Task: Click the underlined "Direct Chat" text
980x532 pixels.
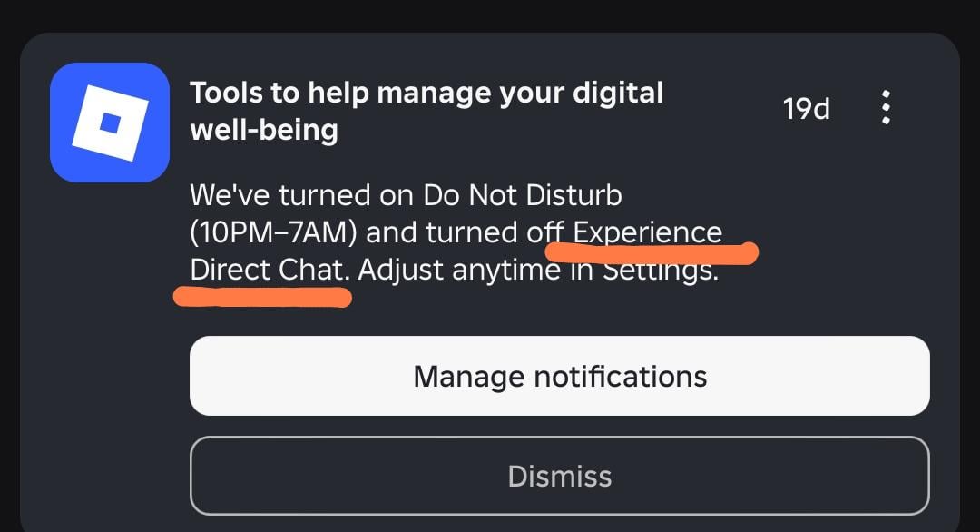Action: pyautogui.click(x=269, y=270)
